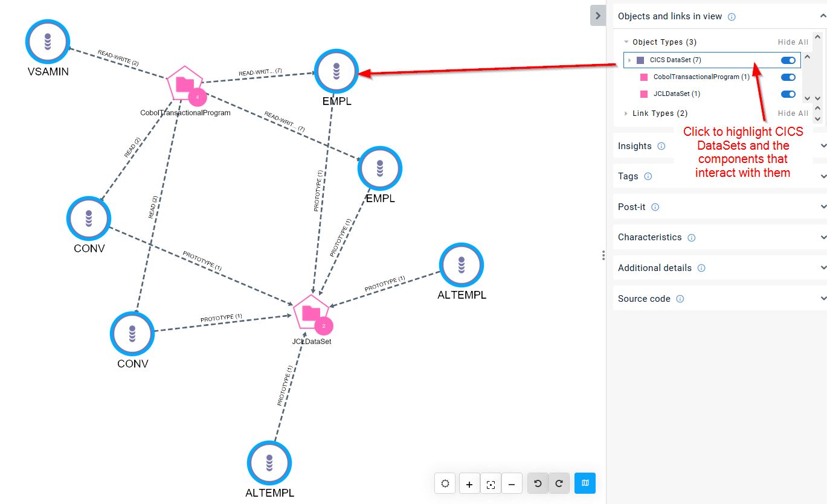Select the VSAMIN dataset node
This screenshot has width=827, height=504.
[x=48, y=42]
